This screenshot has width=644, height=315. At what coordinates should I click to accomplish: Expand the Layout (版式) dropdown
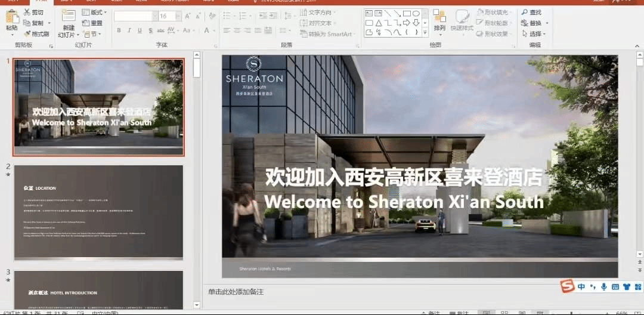coord(106,13)
